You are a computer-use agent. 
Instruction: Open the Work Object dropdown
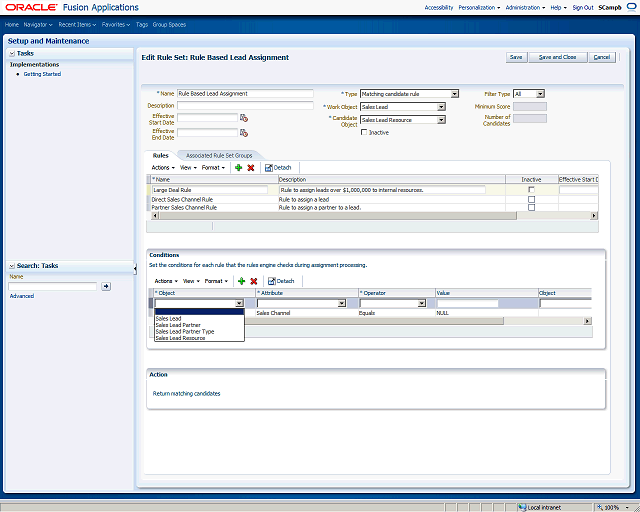441,107
